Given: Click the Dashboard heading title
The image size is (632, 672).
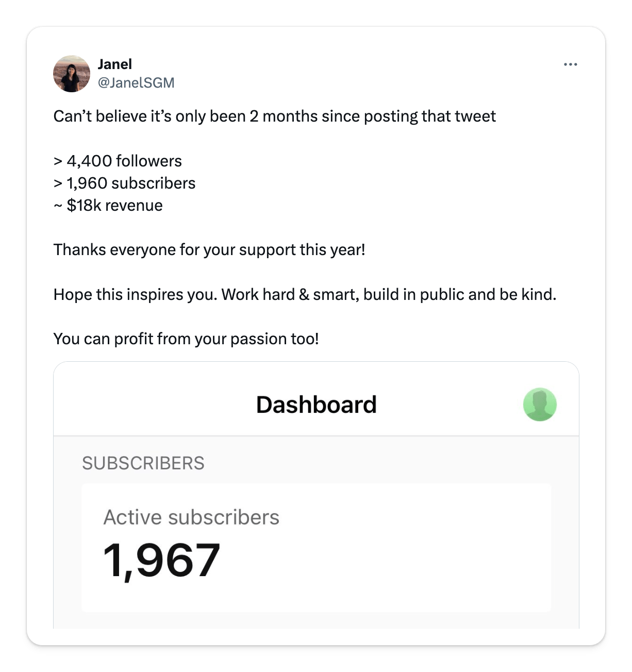Looking at the screenshot, I should pos(316,405).
